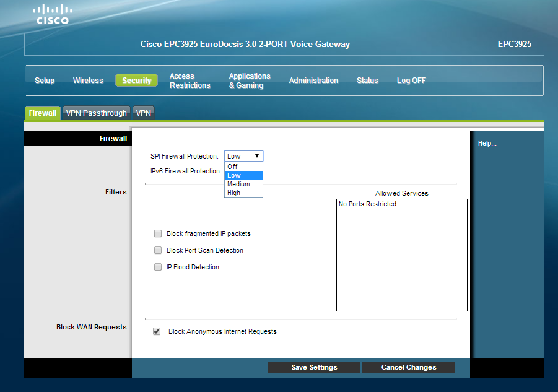Enable IP Flood Detection checkbox
The image size is (558, 392).
(x=158, y=267)
